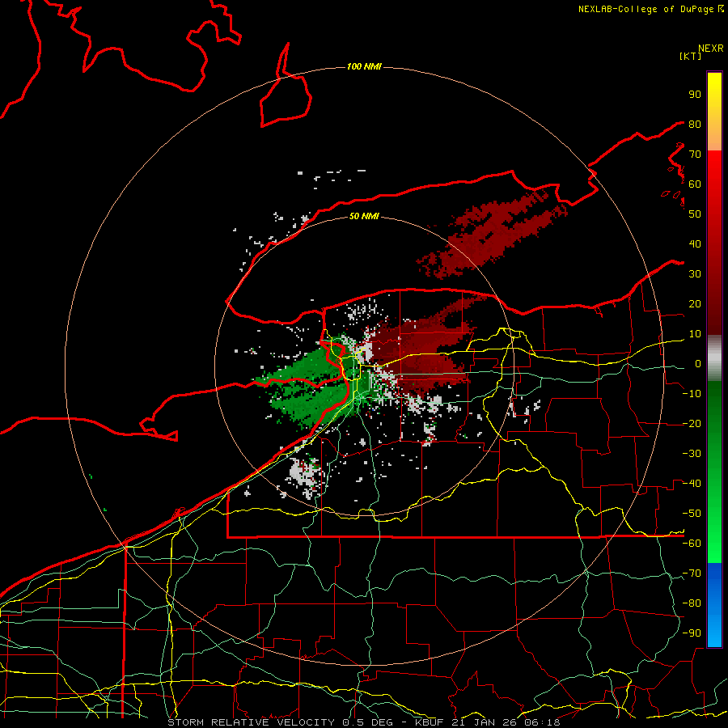Click the blue segment of the color bar
The height and width of the screenshot is (728, 728).
(714, 605)
